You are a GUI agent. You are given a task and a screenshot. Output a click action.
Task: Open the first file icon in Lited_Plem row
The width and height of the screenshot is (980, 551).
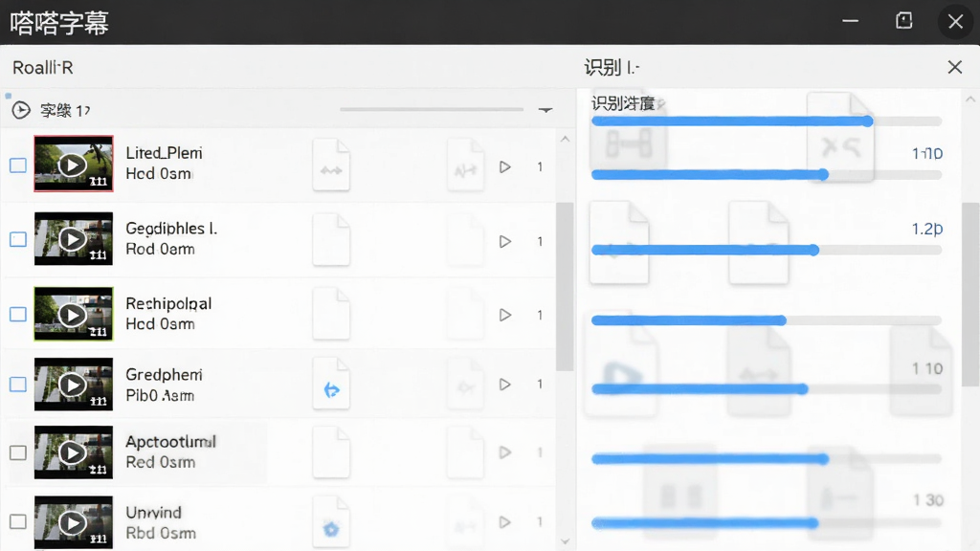(x=331, y=165)
